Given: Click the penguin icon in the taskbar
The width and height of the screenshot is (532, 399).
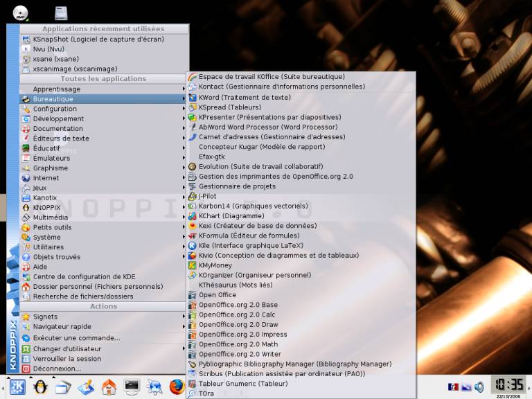Looking at the screenshot, I should pos(40,387).
